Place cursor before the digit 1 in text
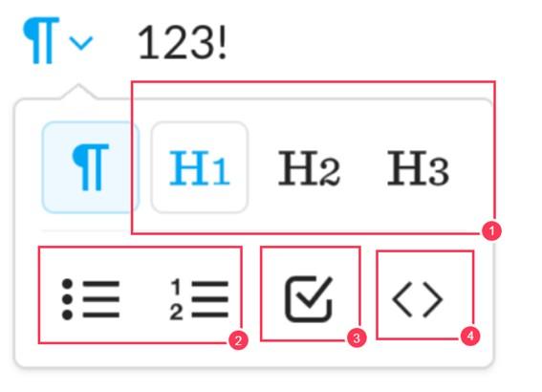542x392 pixels. click(139, 42)
